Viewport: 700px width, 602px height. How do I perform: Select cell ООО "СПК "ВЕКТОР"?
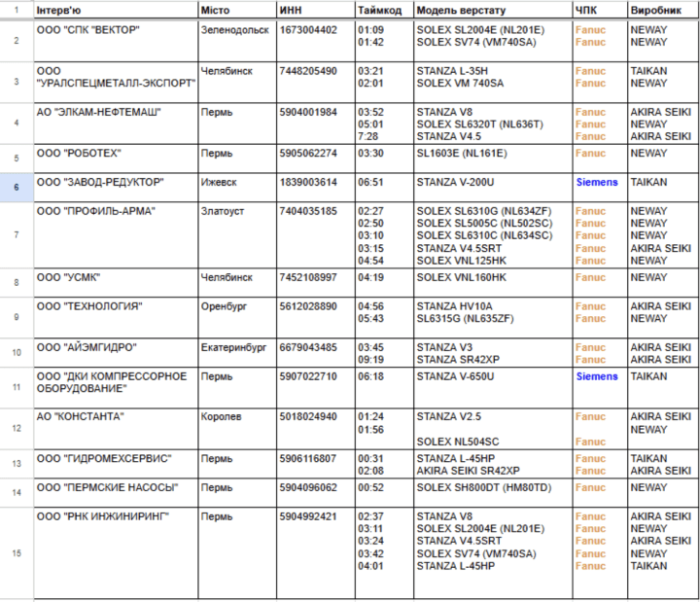pos(116,41)
